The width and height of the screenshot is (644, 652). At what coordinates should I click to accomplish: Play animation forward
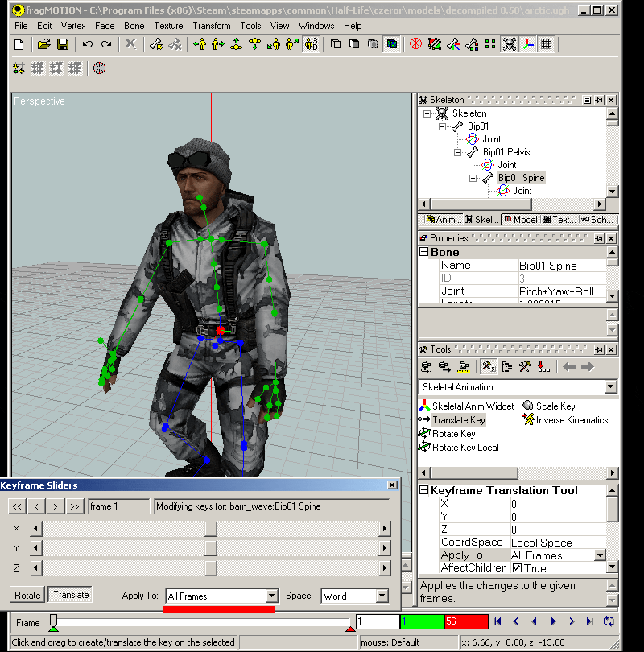553,621
